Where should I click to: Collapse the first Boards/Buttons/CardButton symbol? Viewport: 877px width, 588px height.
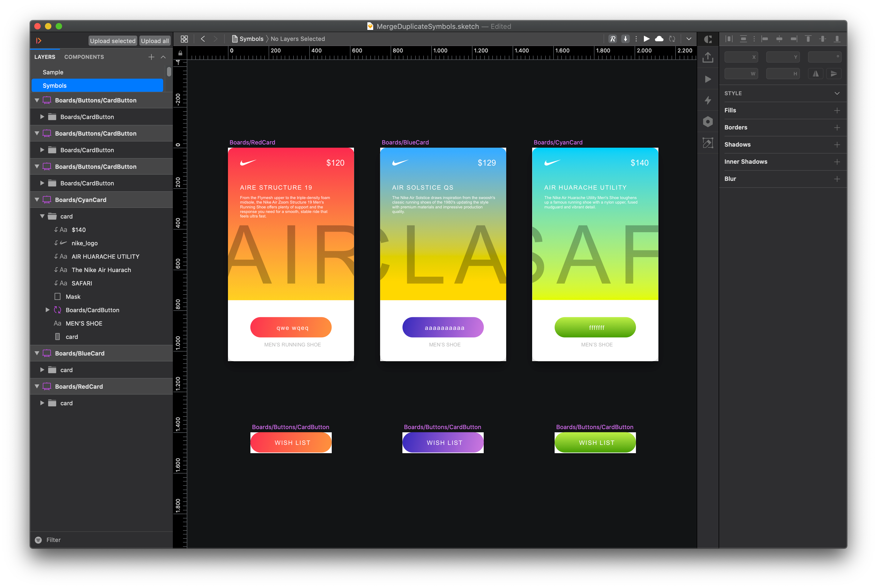tap(37, 101)
